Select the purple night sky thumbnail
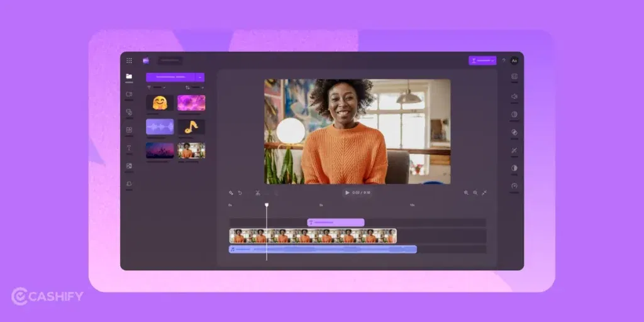 (x=160, y=150)
